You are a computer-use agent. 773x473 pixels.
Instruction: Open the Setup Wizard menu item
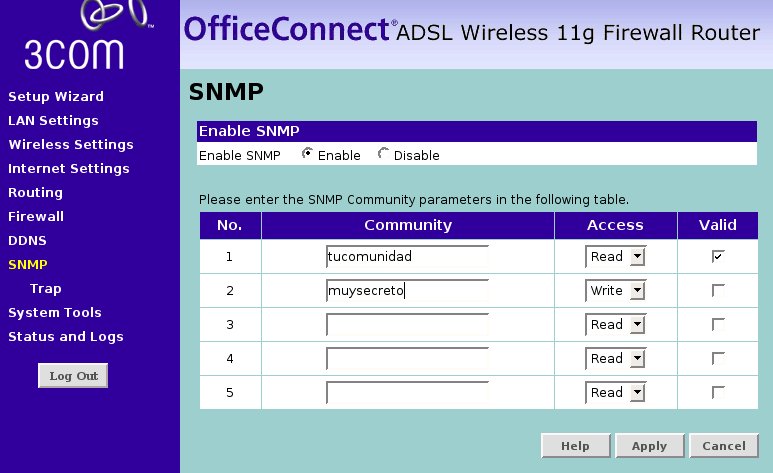point(56,97)
